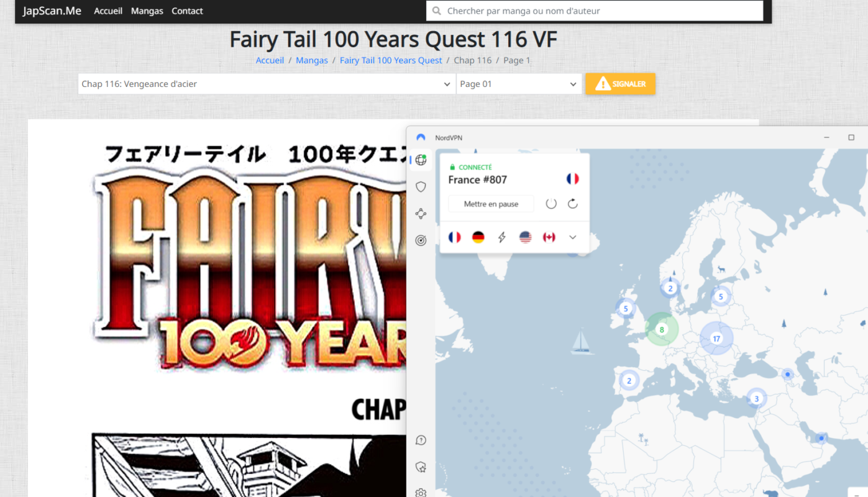
Task: Click the sailboat icon on the map
Action: tap(581, 342)
